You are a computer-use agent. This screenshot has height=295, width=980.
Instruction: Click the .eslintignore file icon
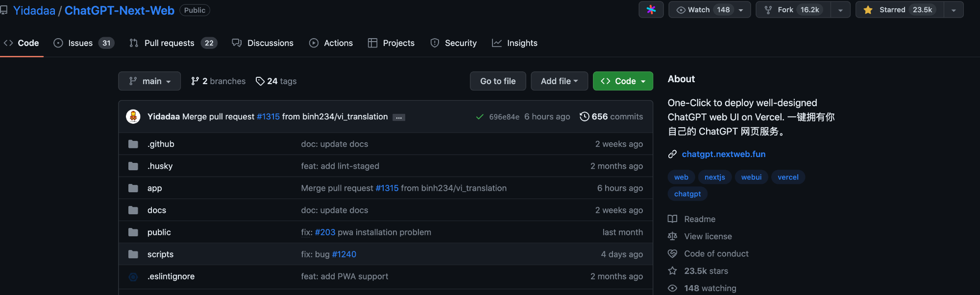(133, 276)
